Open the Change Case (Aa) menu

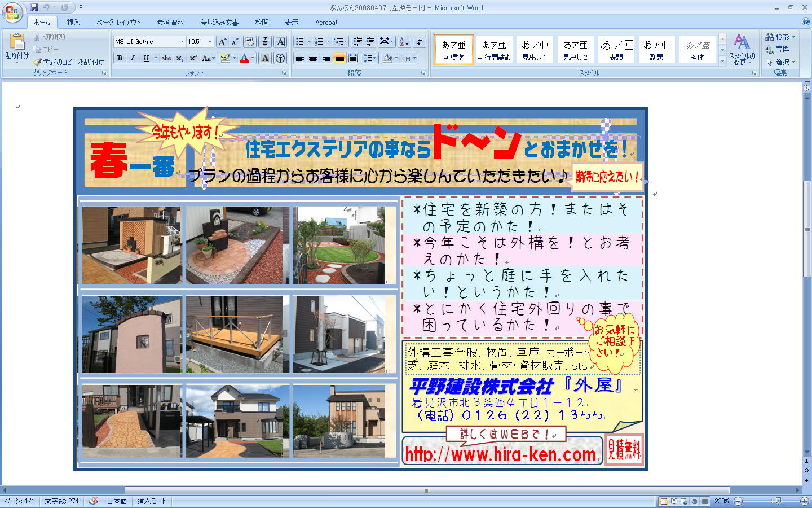tap(208, 58)
